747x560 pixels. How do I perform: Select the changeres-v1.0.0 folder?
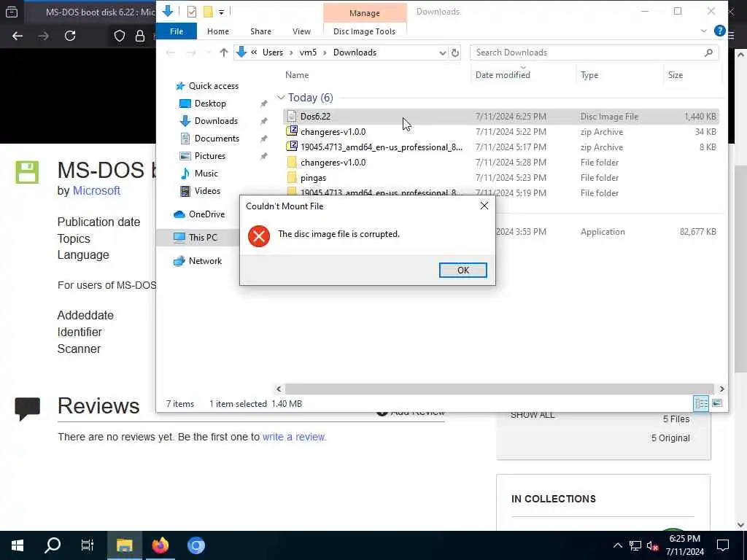point(500,162)
